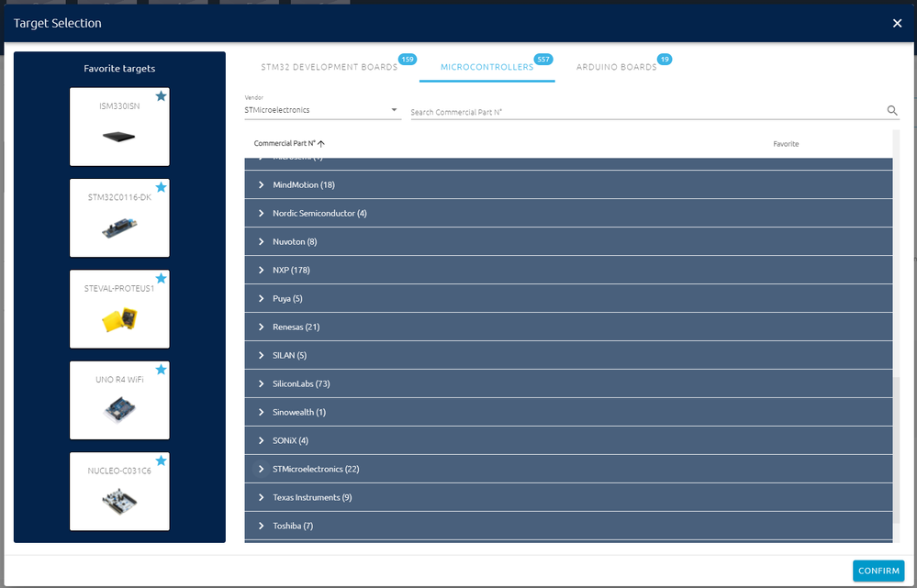Expand the SiliconLabs (73) group
This screenshot has width=917, height=588.
[x=262, y=384]
